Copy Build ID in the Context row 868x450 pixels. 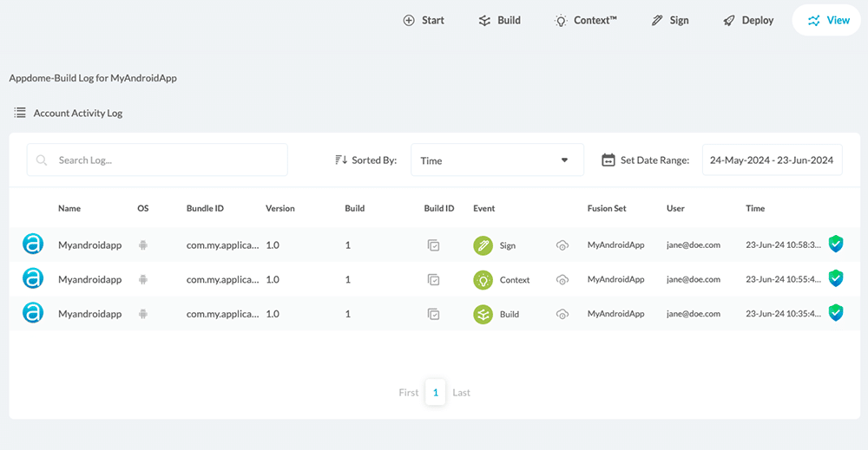pos(433,280)
